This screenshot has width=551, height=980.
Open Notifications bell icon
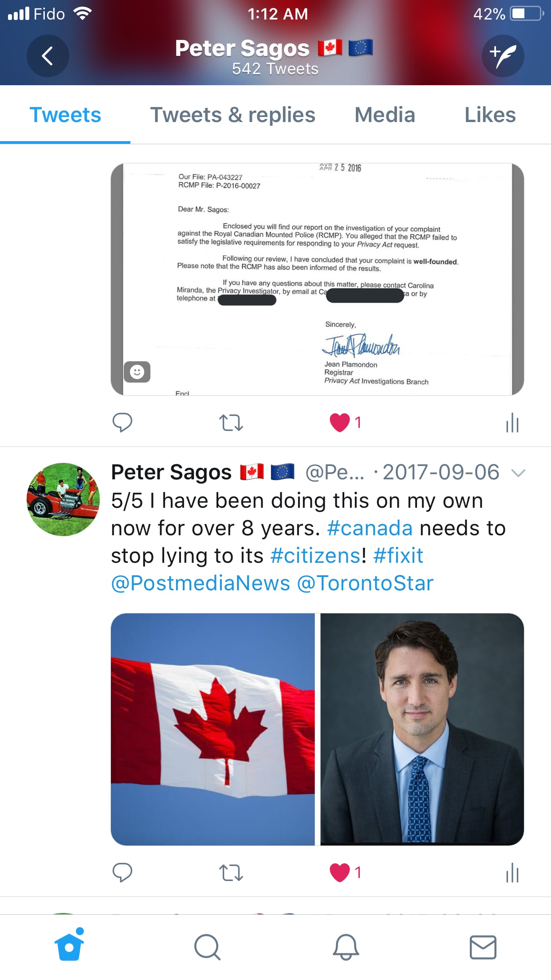click(x=346, y=947)
